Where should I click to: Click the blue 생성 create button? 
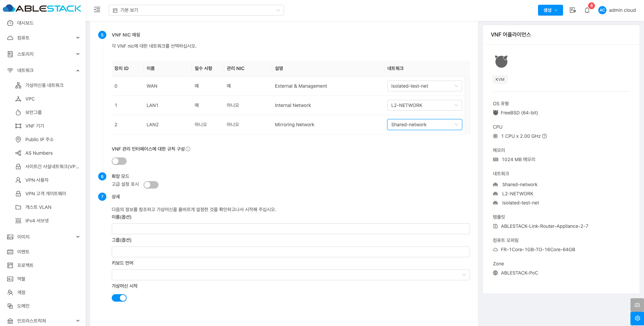[550, 10]
